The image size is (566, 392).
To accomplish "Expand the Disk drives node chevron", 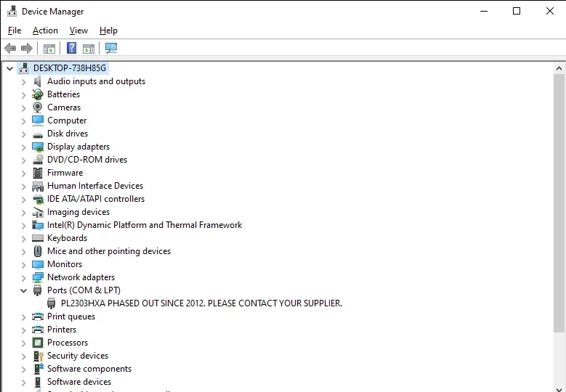I will click(23, 134).
